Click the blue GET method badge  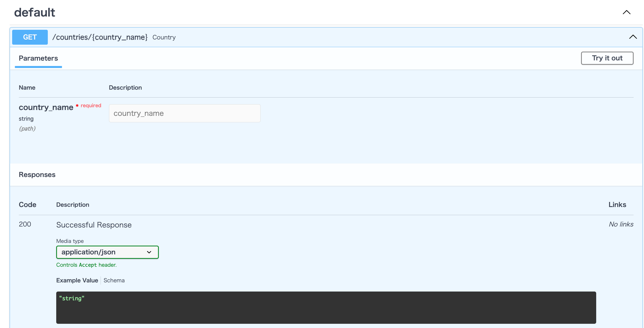pyautogui.click(x=29, y=37)
